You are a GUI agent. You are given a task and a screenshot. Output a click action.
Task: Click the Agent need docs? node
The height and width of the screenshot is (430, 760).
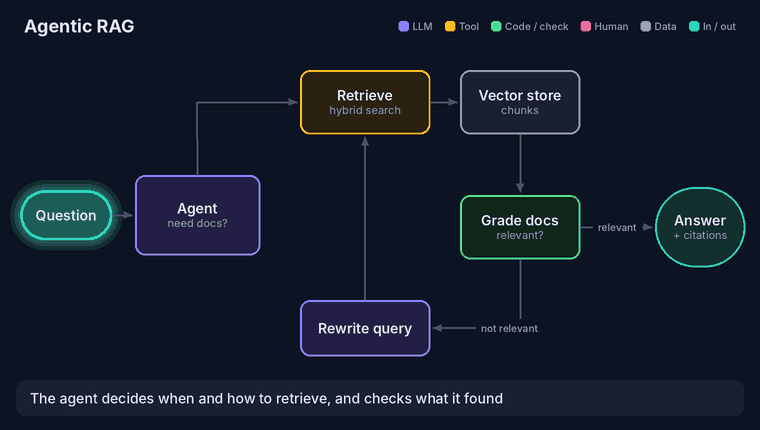point(198,215)
